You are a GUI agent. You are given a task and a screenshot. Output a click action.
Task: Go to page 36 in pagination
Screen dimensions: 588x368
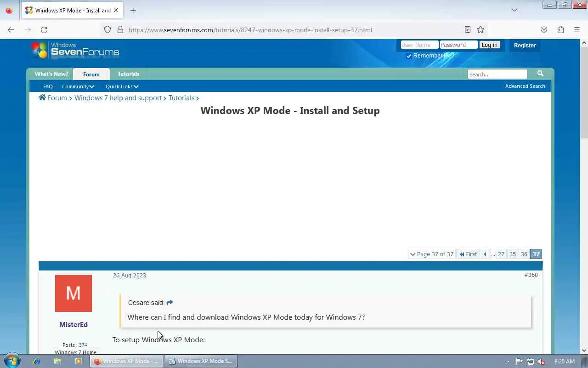[x=524, y=254]
